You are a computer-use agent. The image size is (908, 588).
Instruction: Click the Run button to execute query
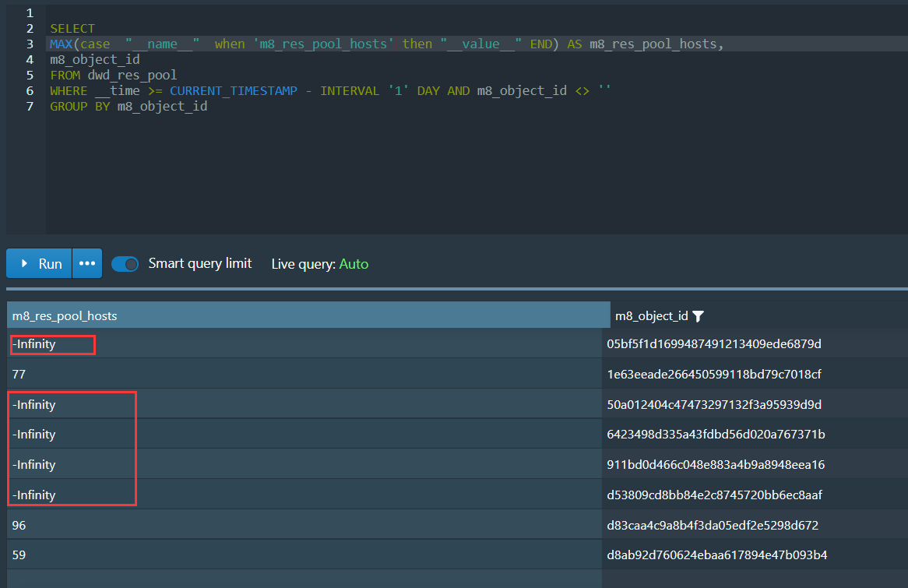click(x=38, y=263)
